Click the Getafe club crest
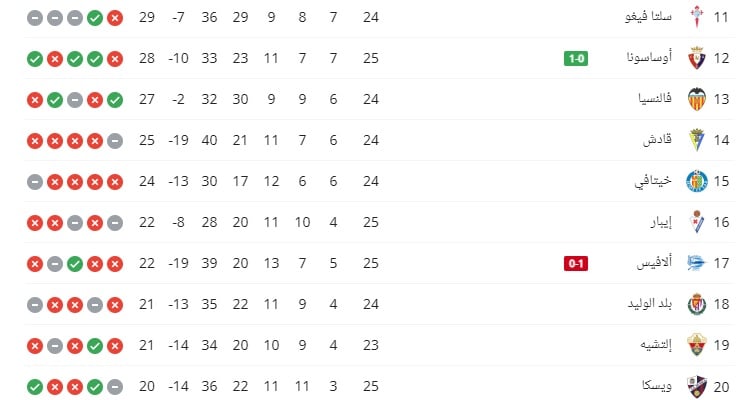 tap(697, 181)
